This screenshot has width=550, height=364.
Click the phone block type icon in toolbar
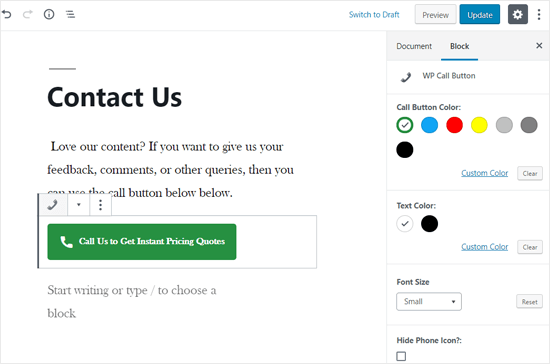click(53, 205)
